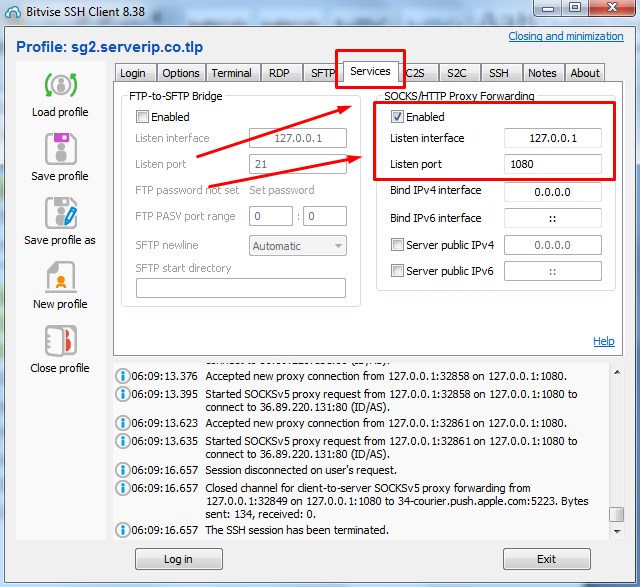Open the Help link
Viewport: 640px width, 587px height.
(x=604, y=341)
